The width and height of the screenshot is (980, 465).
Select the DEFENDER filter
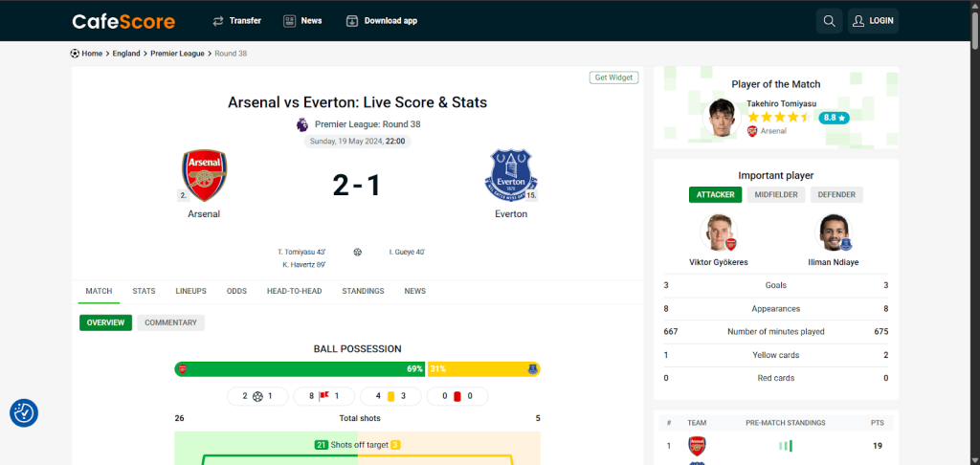836,194
